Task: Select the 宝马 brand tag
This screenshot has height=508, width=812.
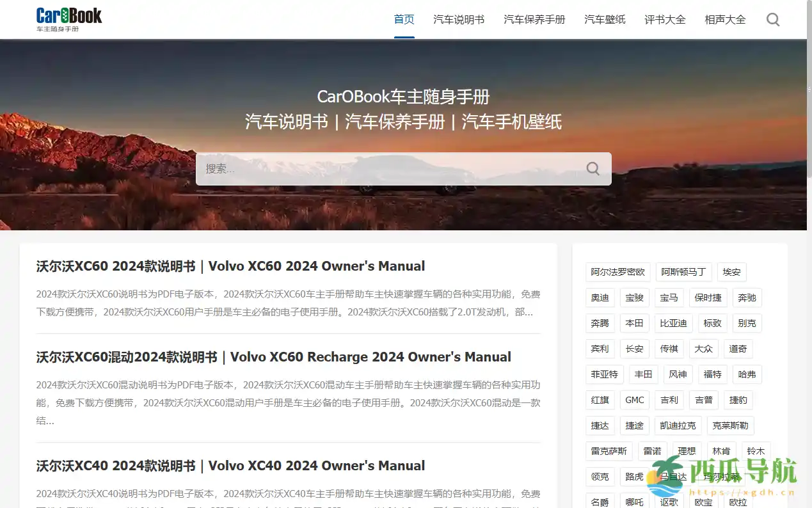Action: (x=669, y=298)
